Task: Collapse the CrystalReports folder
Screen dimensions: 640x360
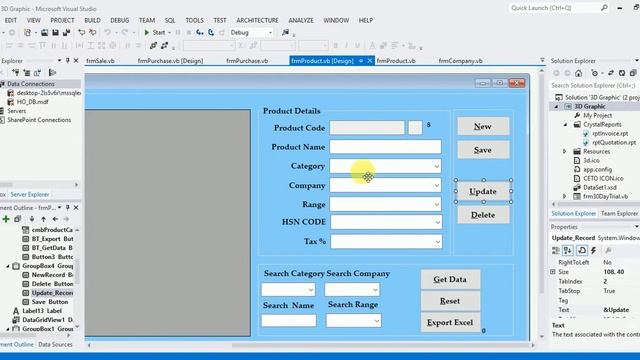Action: [x=565, y=124]
